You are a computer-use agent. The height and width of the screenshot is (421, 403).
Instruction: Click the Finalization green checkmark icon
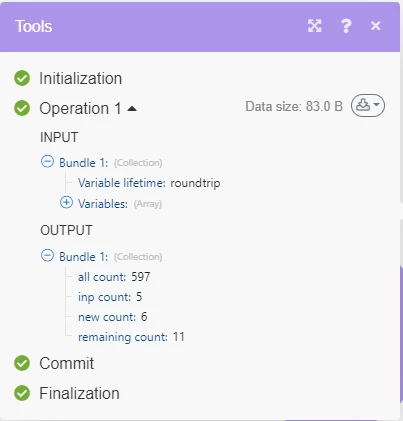[x=22, y=393]
